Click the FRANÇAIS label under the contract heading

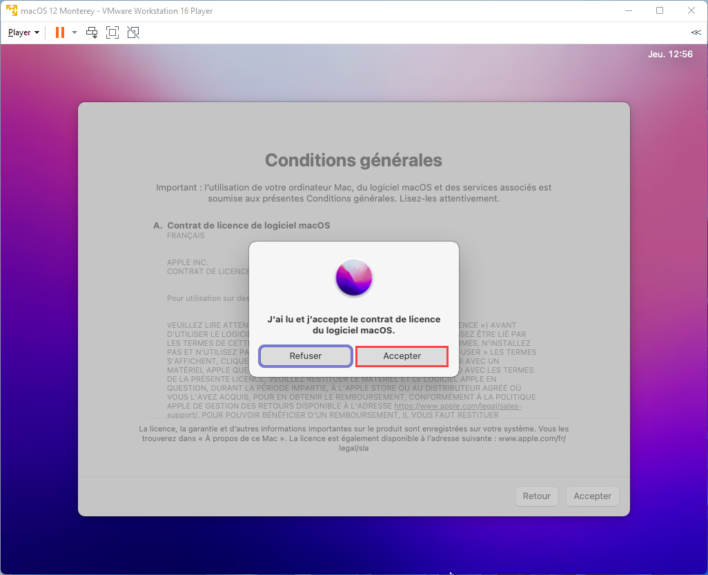186,235
